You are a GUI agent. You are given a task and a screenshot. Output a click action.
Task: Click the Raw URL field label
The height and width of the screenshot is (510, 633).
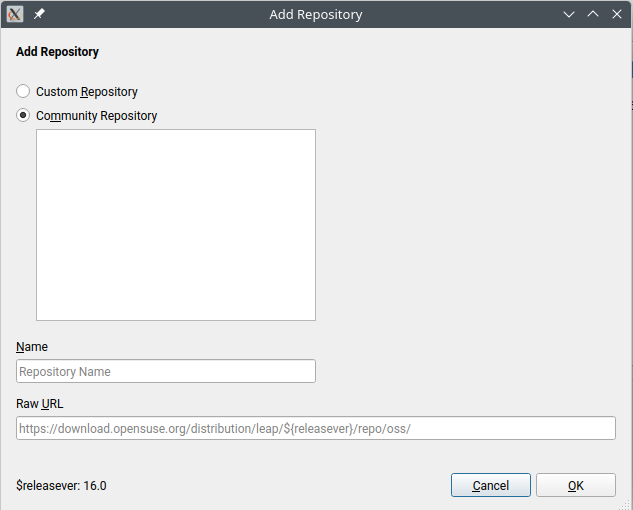[40, 404]
